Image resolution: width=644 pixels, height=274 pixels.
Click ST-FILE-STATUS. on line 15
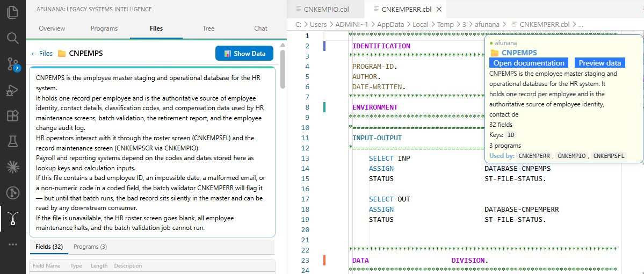point(516,179)
